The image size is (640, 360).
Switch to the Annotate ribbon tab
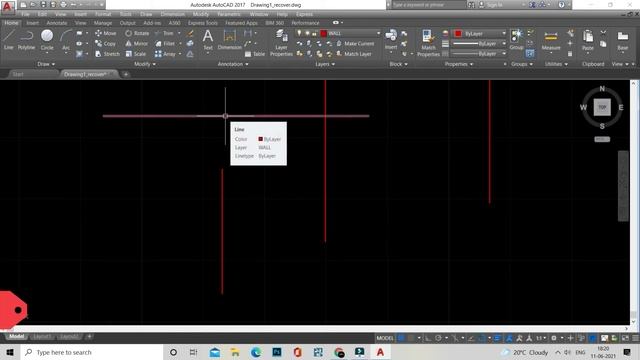57,23
